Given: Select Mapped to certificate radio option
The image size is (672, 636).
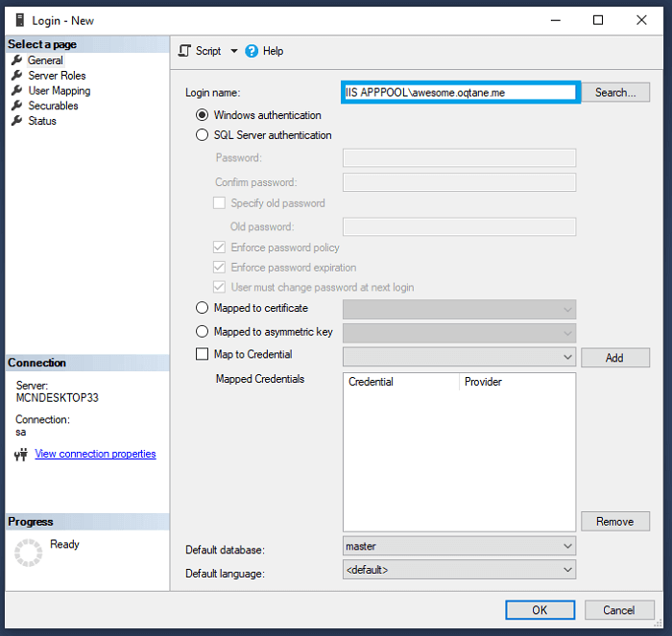Looking at the screenshot, I should [x=202, y=308].
